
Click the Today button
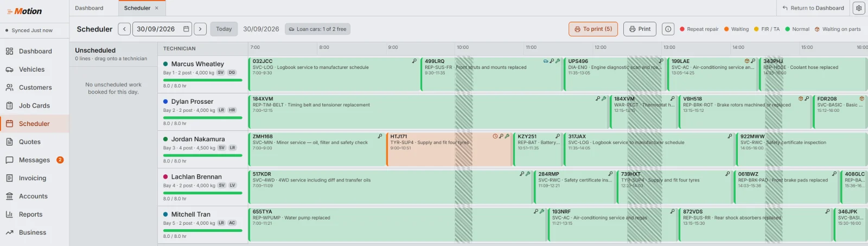click(x=224, y=29)
